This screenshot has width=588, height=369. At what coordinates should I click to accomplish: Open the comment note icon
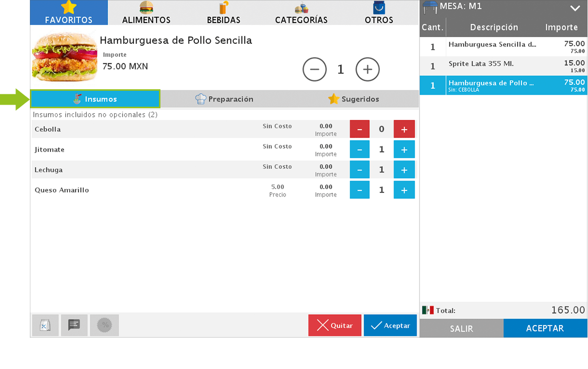[74, 325]
